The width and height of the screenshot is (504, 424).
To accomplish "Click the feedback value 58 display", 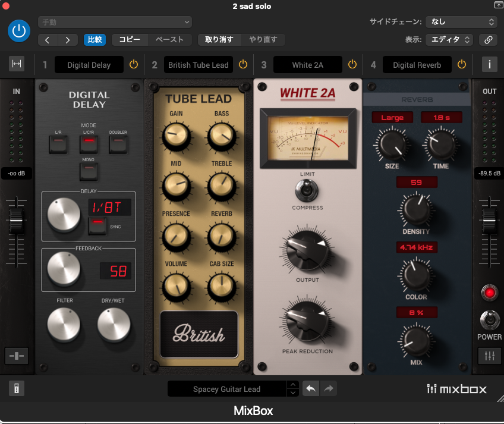I will (115, 271).
